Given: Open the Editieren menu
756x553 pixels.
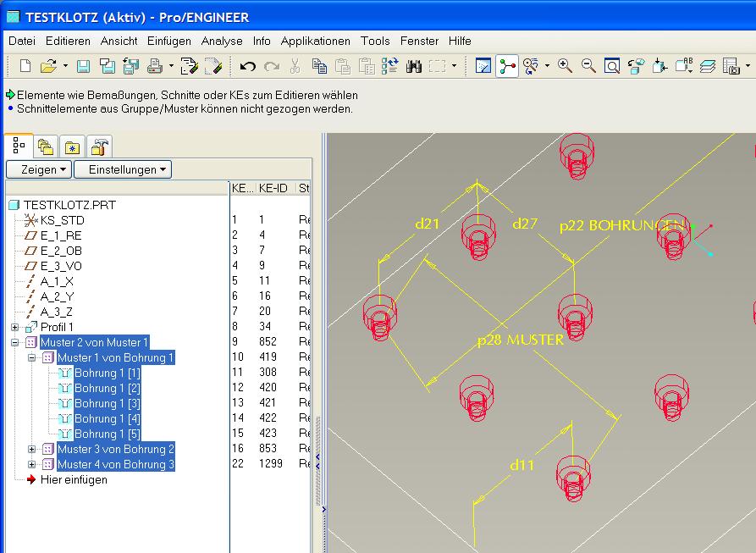Looking at the screenshot, I should [68, 41].
